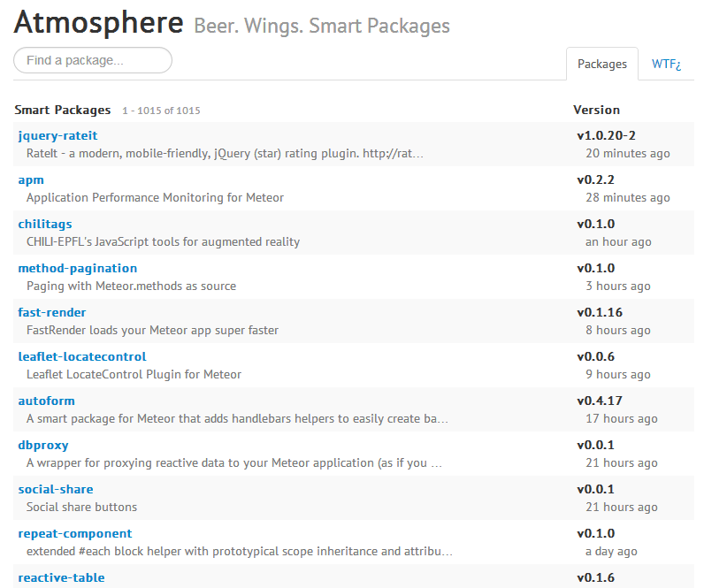Click the 'Smart Packages' column heading

(x=63, y=110)
